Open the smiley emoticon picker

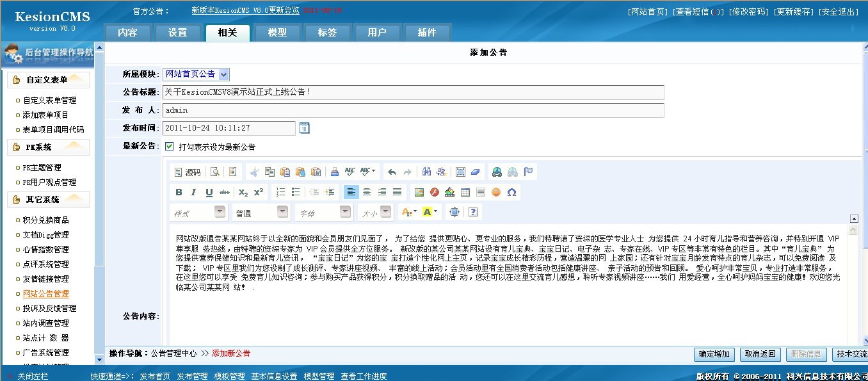(496, 192)
